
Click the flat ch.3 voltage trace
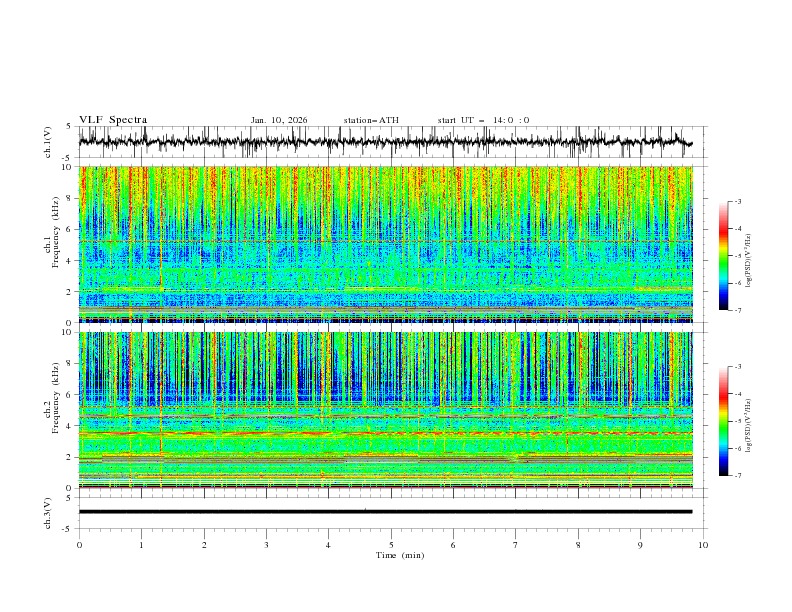385,511
